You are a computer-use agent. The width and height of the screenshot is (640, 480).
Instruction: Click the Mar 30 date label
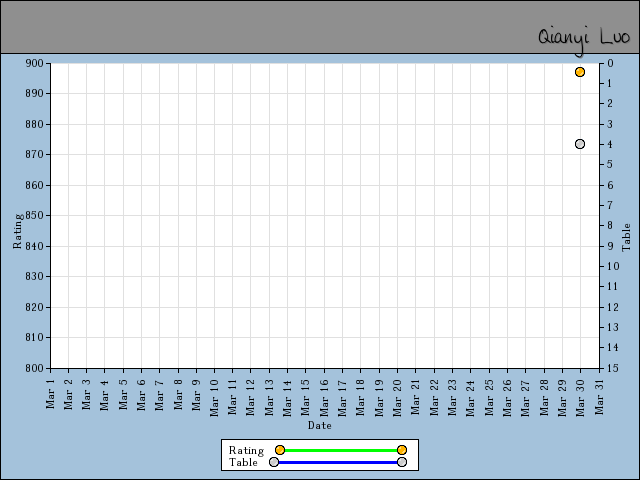580,398
